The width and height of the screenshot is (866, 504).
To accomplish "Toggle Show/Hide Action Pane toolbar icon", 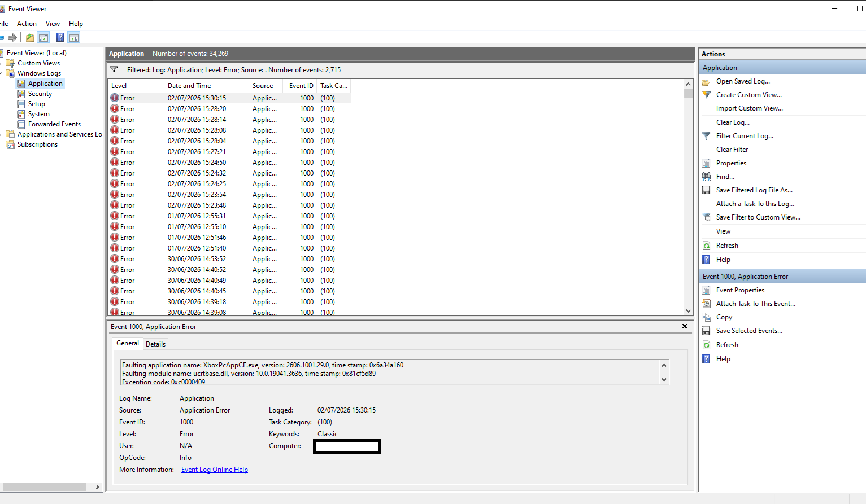I will coord(74,38).
